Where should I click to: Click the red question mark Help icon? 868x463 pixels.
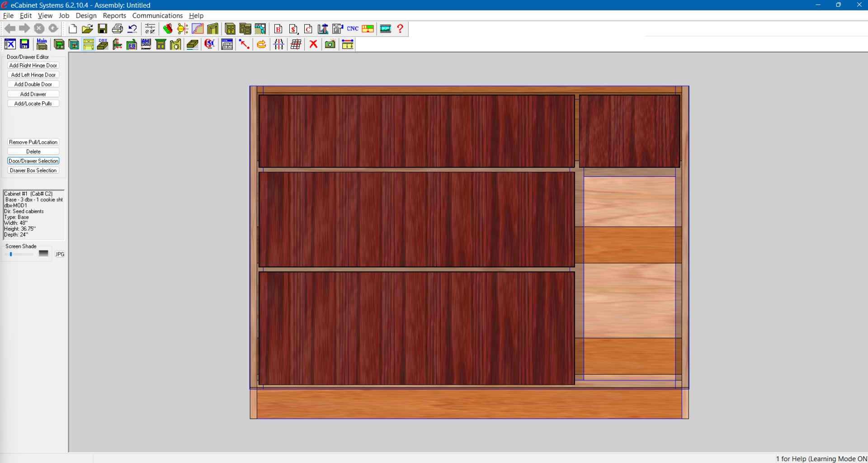coord(400,29)
